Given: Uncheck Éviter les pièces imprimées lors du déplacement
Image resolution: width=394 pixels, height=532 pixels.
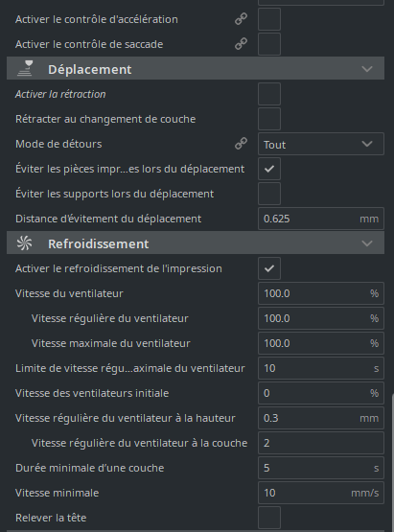Looking at the screenshot, I should pos(269,169).
